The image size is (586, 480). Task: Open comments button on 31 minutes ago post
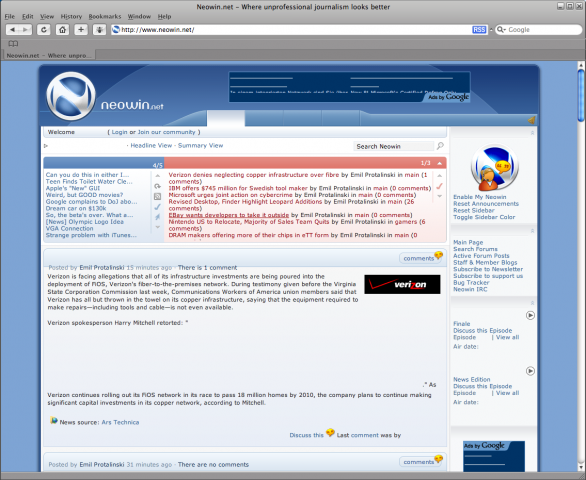tap(420, 462)
